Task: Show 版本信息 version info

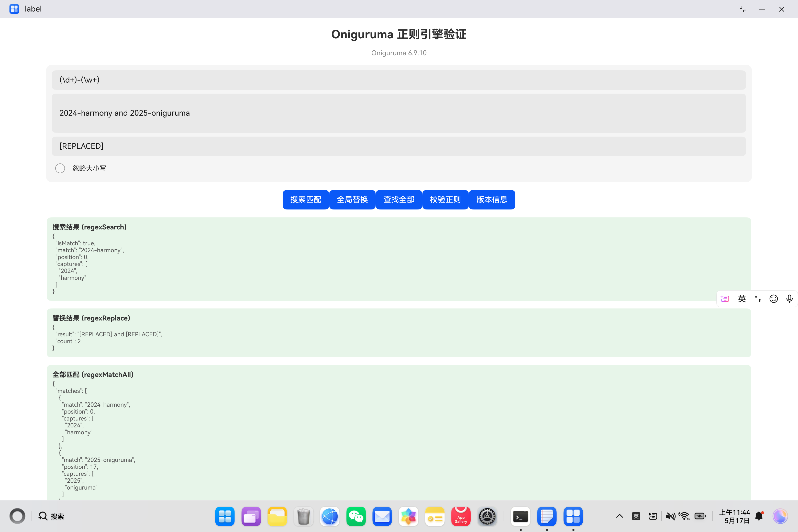Action: pos(492,199)
